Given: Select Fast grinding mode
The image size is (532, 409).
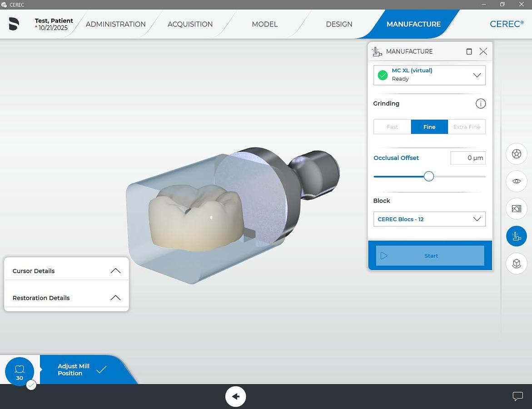Looking at the screenshot, I should [x=392, y=127].
